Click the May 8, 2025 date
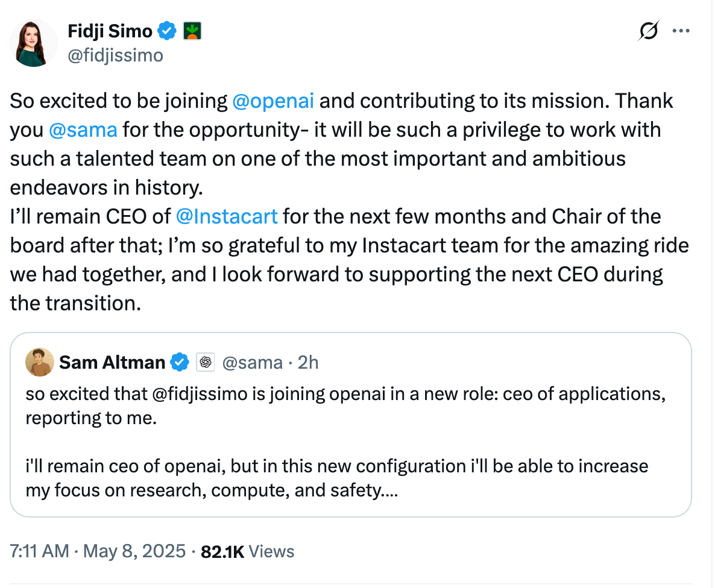Viewport: 715px width, 588px height. pyautogui.click(x=133, y=551)
